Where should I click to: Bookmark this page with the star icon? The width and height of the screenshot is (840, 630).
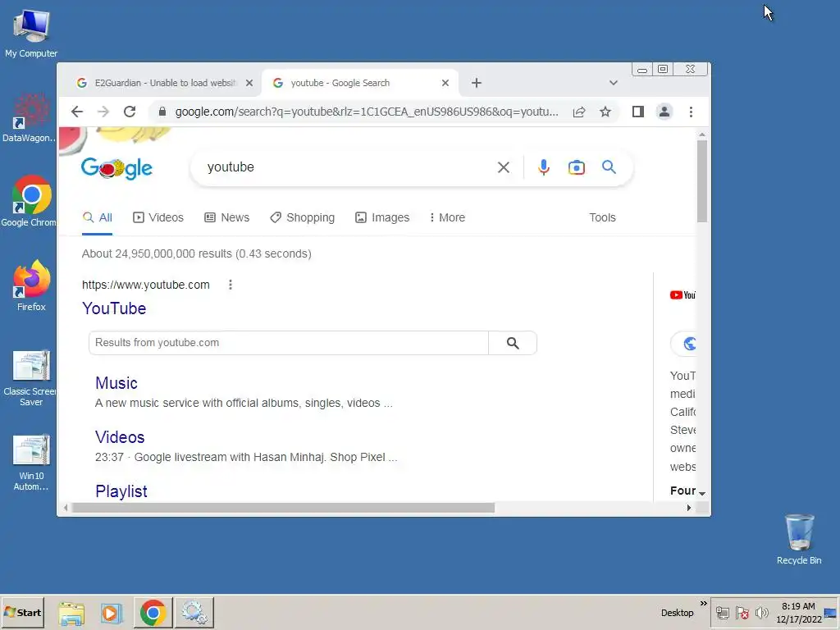[605, 112]
